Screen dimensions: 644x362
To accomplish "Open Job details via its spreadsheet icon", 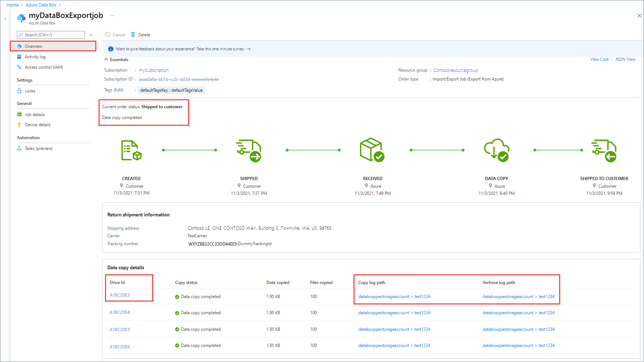I will pyautogui.click(x=19, y=114).
